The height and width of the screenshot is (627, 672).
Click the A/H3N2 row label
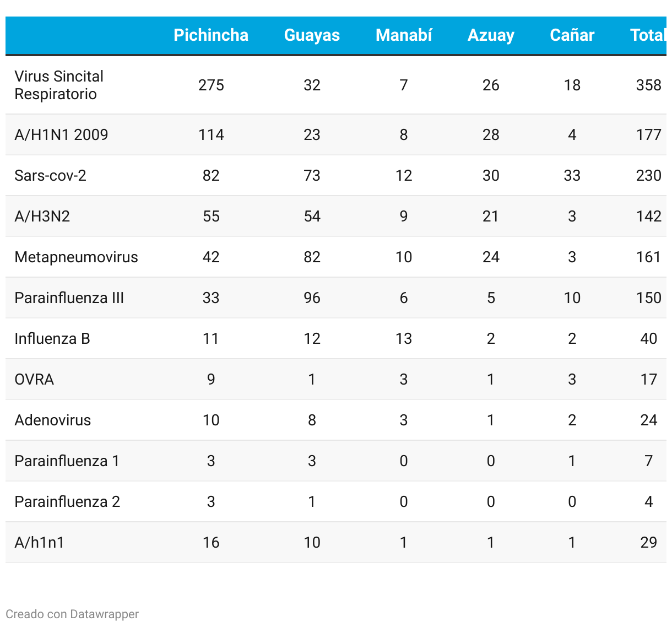42,216
